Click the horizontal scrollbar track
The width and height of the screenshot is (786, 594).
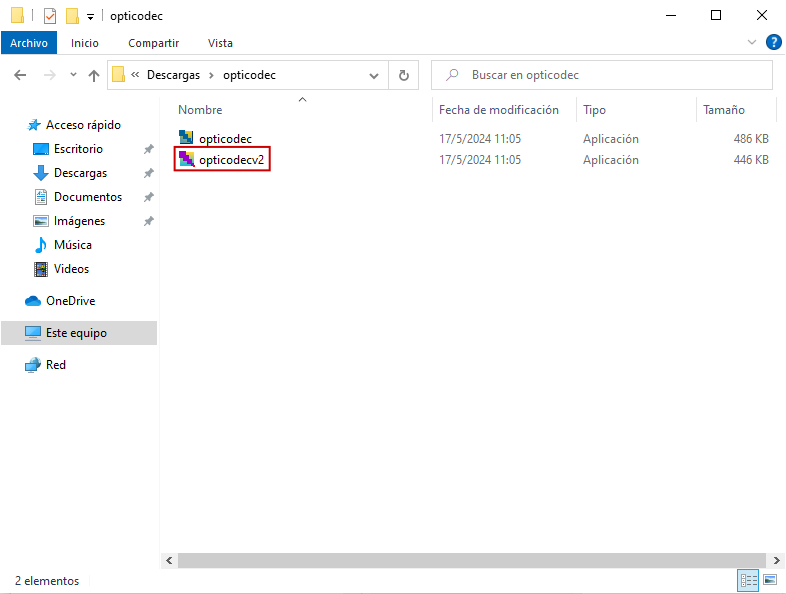pyautogui.click(x=470, y=561)
